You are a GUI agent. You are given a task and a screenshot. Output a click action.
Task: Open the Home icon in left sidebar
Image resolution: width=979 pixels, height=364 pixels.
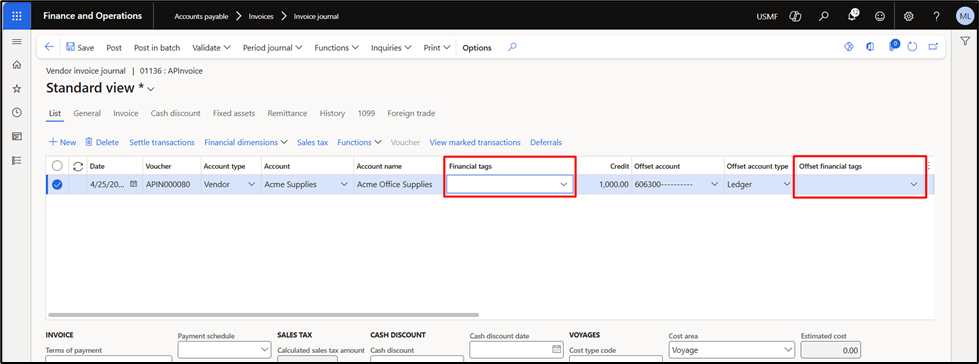[17, 65]
